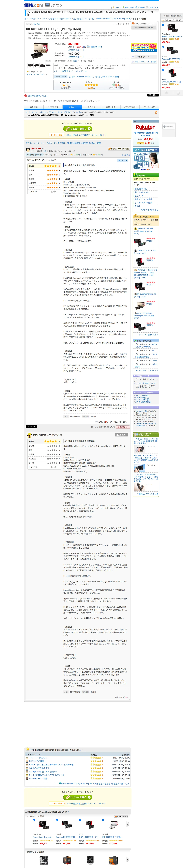Open the パソコン購入 無料相談 banner
Image resolution: width=183 pixels, height=868 pixels.
click(146, 159)
